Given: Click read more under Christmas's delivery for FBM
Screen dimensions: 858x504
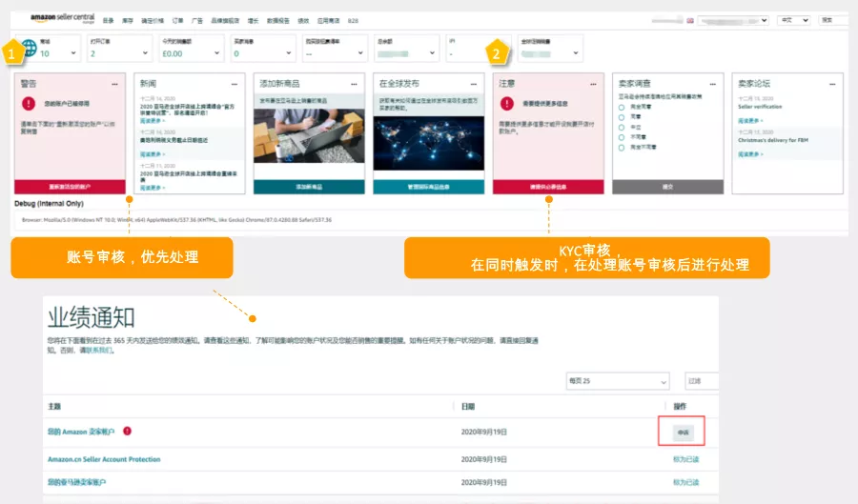Looking at the screenshot, I should 750,154.
